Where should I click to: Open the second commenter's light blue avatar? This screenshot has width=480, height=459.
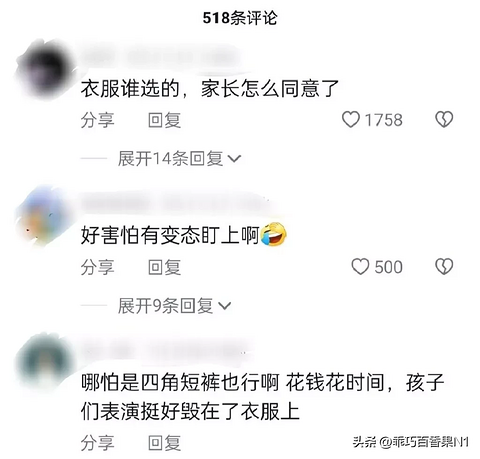45,216
